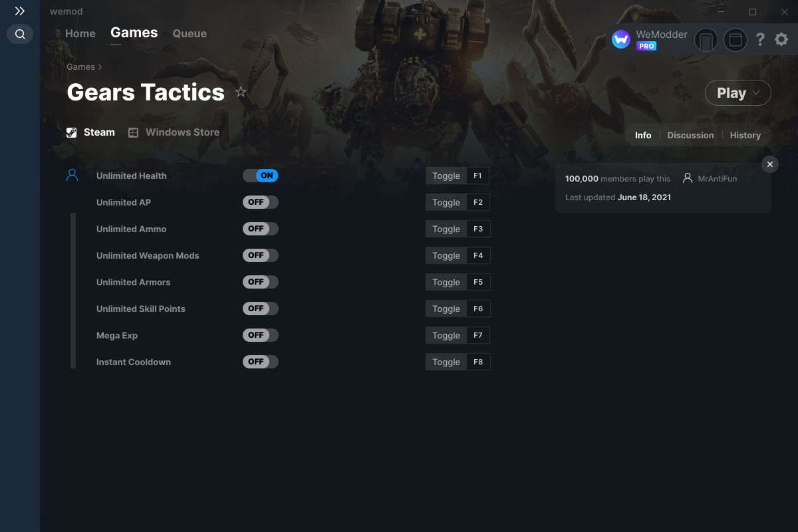Enable the Unlimited Ammo switch
Image resolution: width=798 pixels, height=532 pixels.
coord(261,229)
